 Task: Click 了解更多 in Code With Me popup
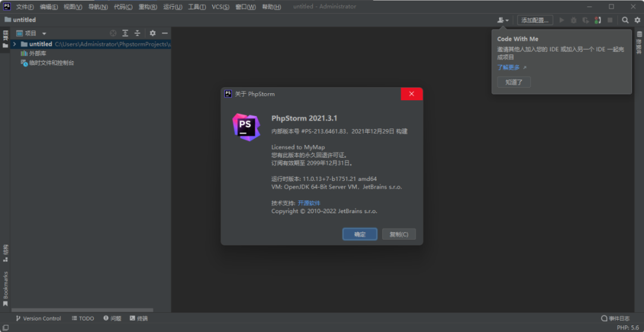509,67
